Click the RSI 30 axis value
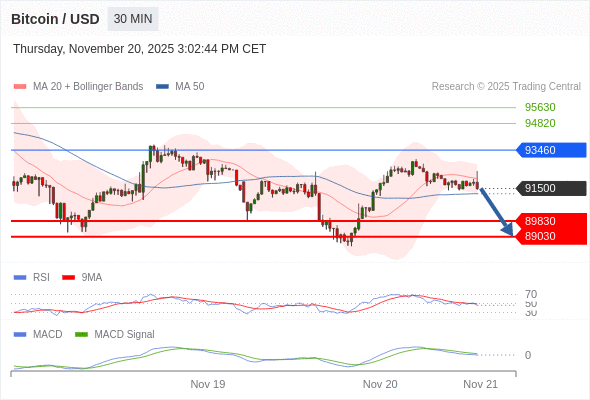 [531, 313]
